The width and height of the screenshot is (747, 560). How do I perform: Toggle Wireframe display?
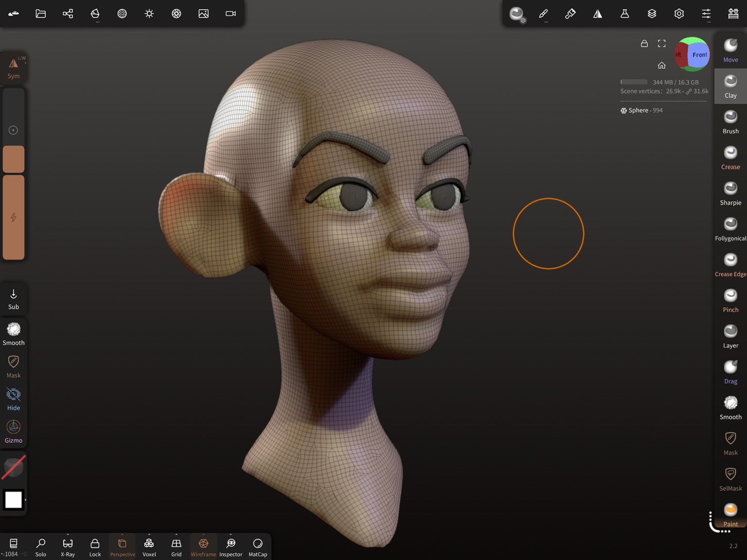[x=204, y=547]
